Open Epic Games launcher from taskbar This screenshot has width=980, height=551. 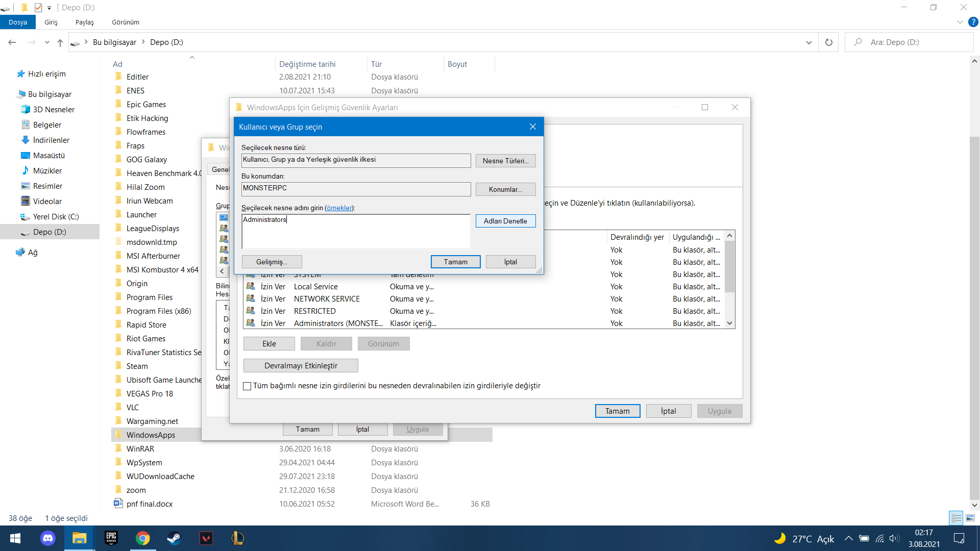click(111, 538)
